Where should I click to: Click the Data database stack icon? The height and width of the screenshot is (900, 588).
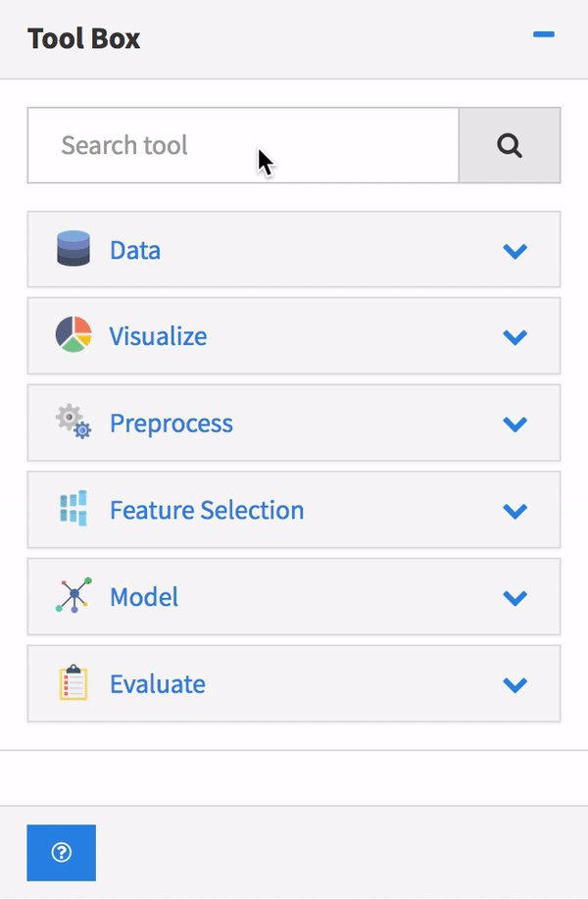(73, 249)
